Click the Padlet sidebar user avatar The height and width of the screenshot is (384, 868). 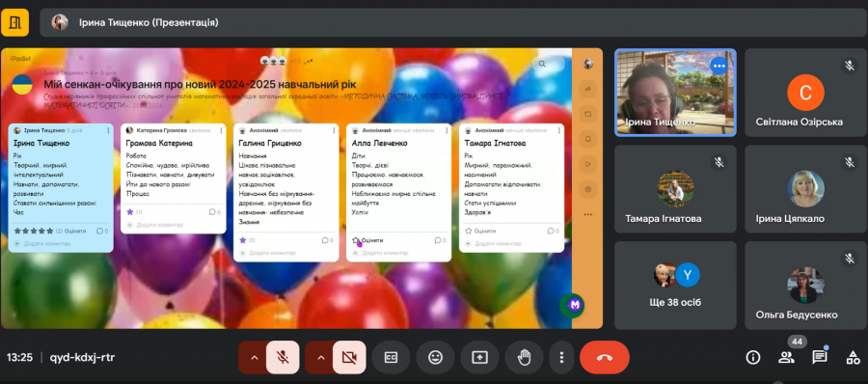coord(588,64)
